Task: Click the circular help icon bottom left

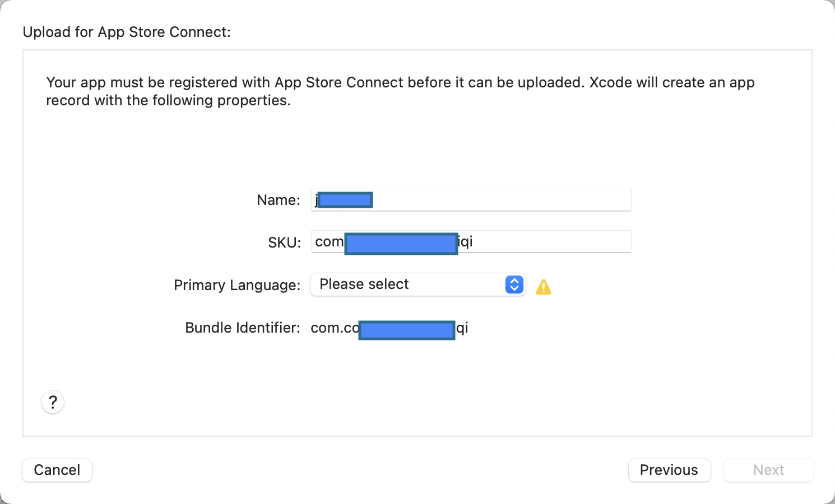Action: click(52, 402)
